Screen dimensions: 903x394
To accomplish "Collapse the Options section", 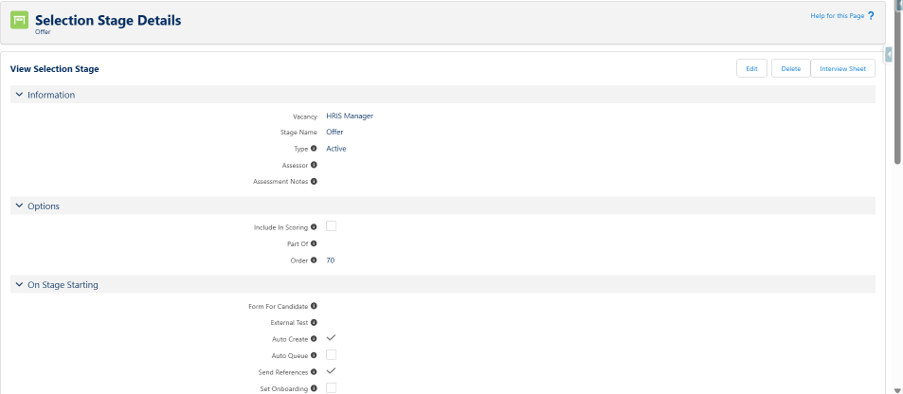I will (20, 206).
